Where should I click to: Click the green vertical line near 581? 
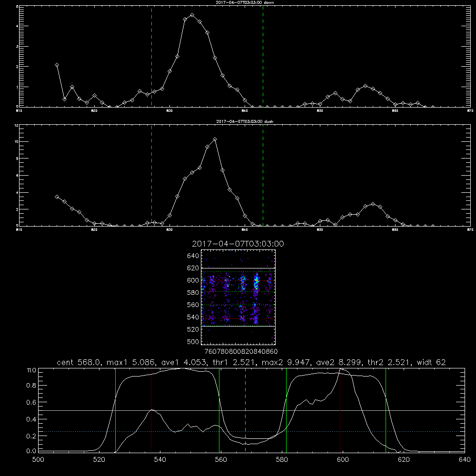286,410
